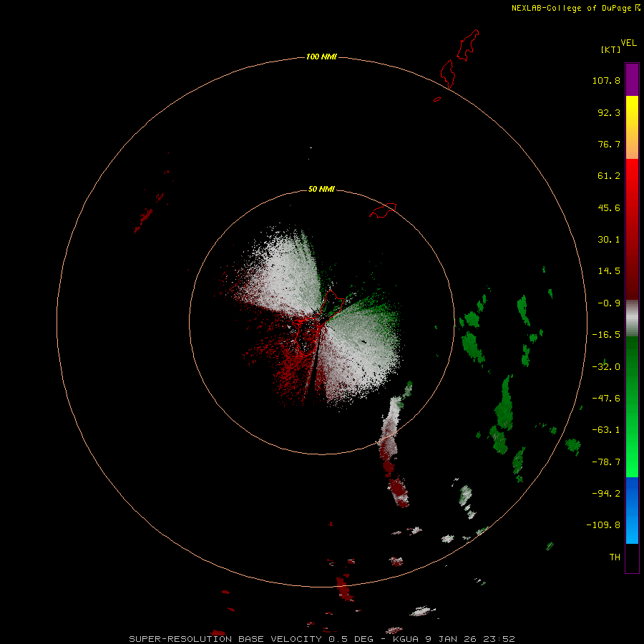
Task: Click the -16.5 legend value
Action: (606, 335)
